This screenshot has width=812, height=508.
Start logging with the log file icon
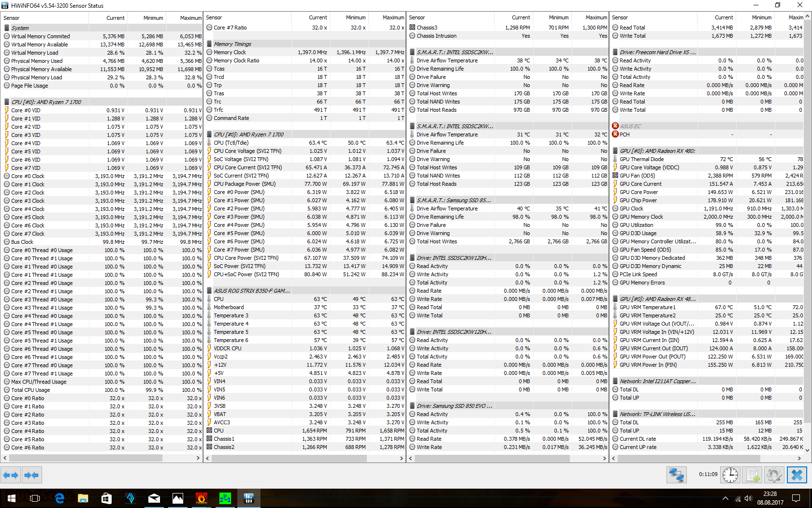point(753,475)
